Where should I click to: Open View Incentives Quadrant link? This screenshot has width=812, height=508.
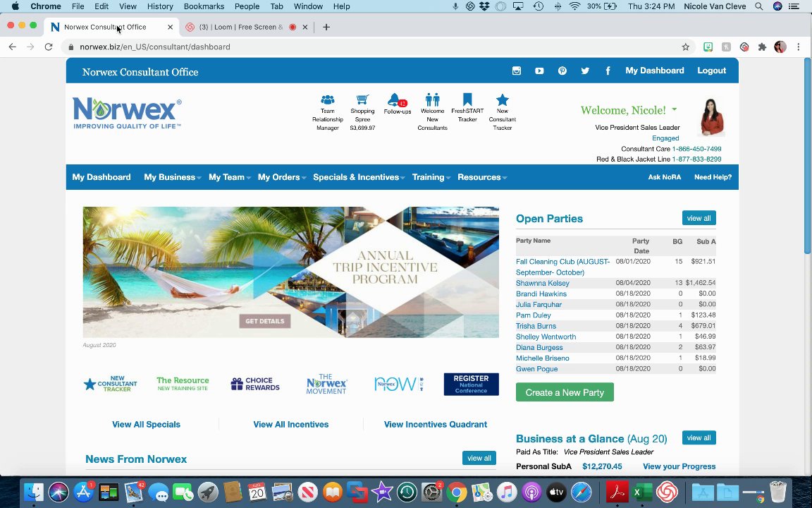pos(436,425)
